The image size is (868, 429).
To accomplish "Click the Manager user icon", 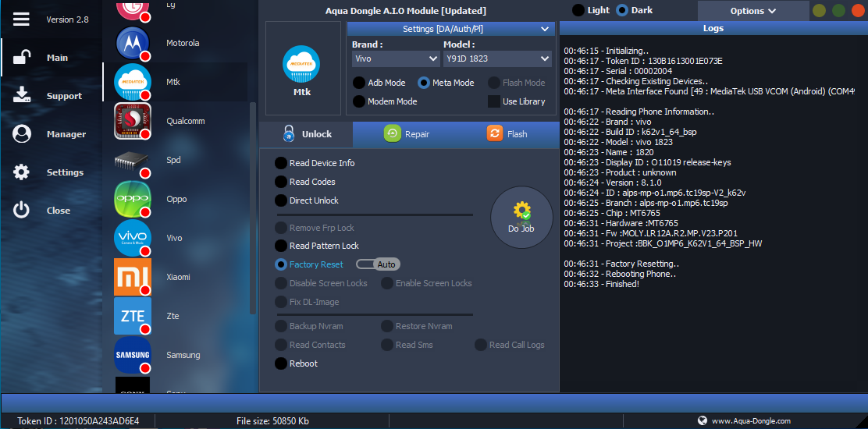I will tap(21, 134).
